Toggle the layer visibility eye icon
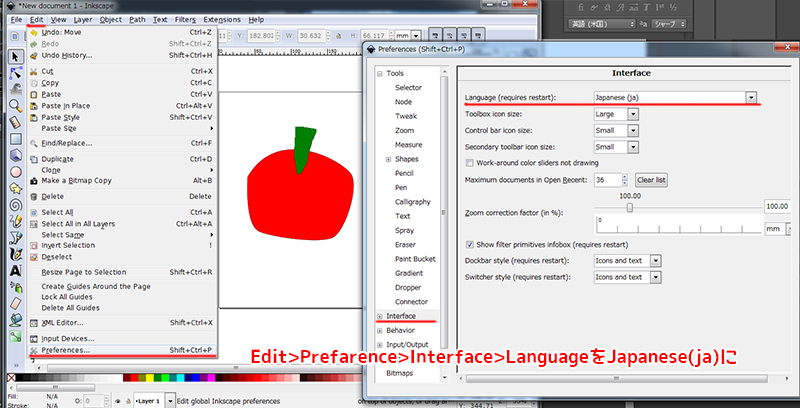Screen dimensions: 800x408 [x=116, y=401]
